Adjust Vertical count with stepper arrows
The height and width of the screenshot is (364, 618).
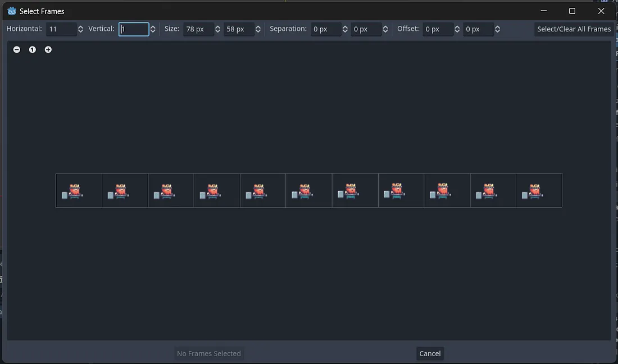(x=153, y=29)
